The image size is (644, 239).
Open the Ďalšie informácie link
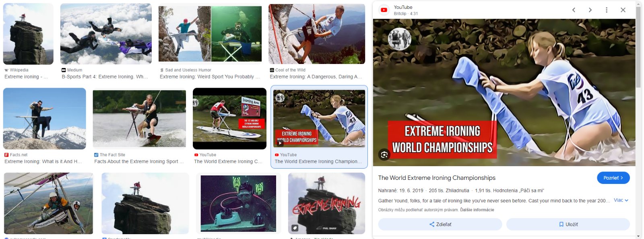[477, 210]
